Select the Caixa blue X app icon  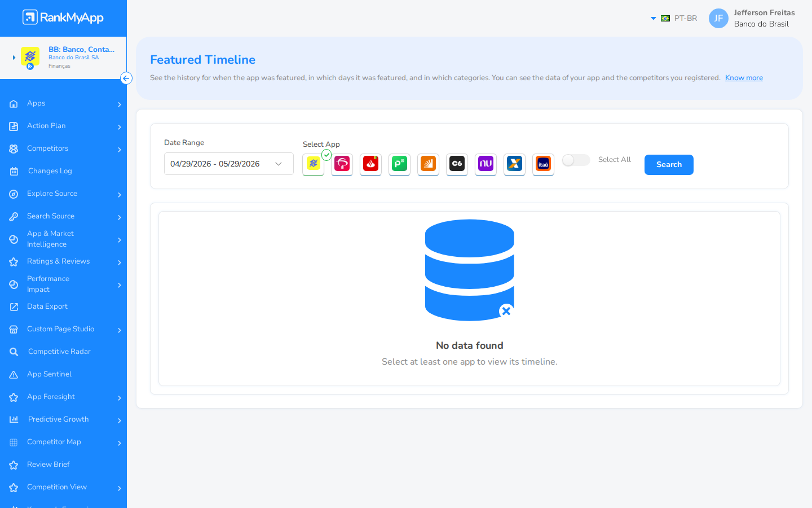(514, 164)
